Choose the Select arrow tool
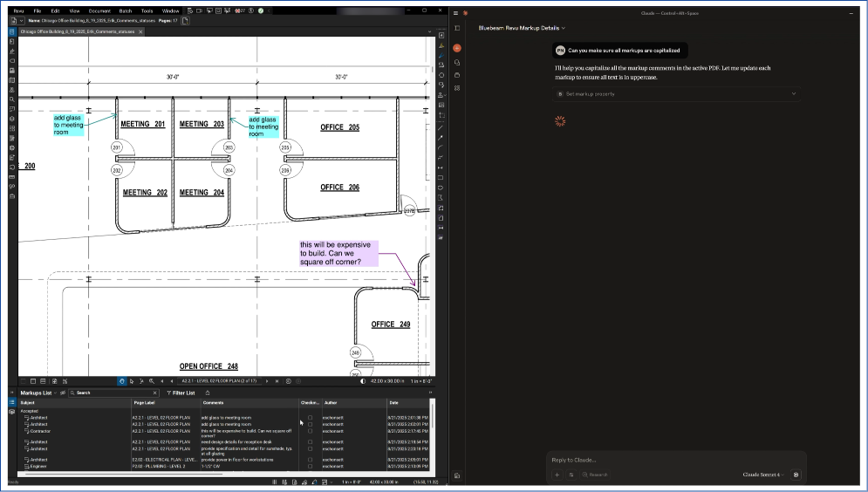This screenshot has width=868, height=492. click(131, 380)
